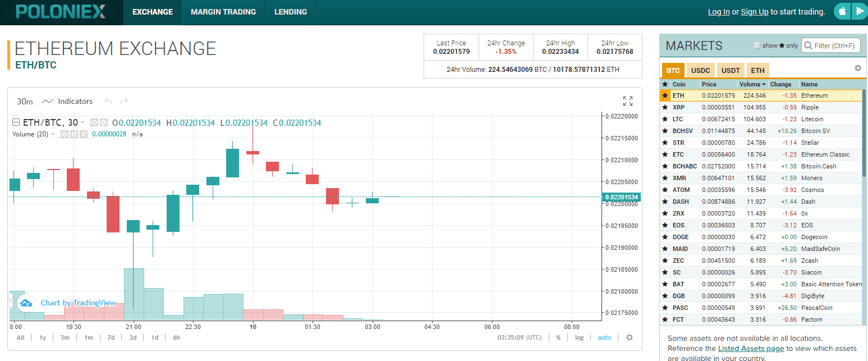Screen dimensions: 868x361
Task: Remove the Volume indicator from chart
Action: point(83,134)
